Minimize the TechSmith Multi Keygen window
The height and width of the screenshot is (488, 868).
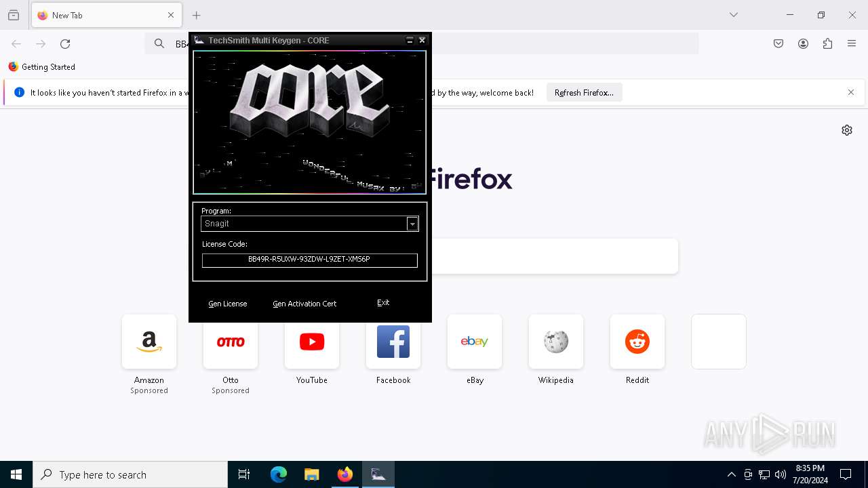(410, 41)
